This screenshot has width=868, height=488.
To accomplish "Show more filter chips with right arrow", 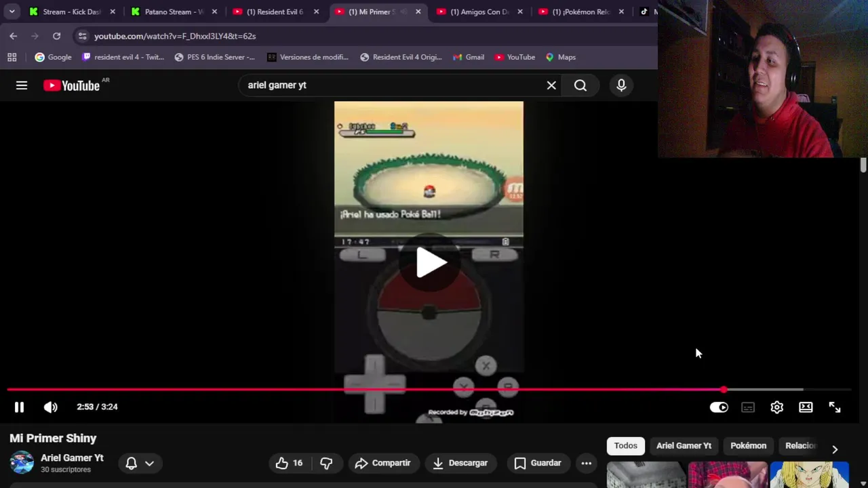I will point(835,449).
